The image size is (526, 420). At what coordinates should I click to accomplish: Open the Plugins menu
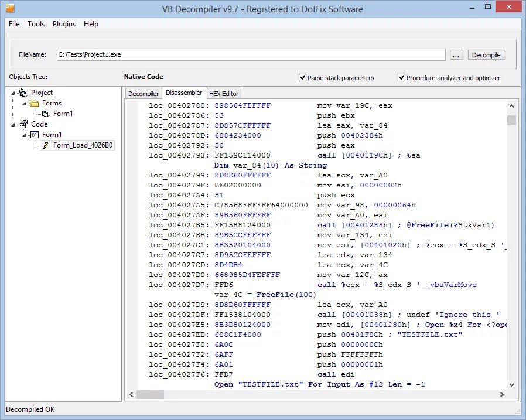point(64,24)
